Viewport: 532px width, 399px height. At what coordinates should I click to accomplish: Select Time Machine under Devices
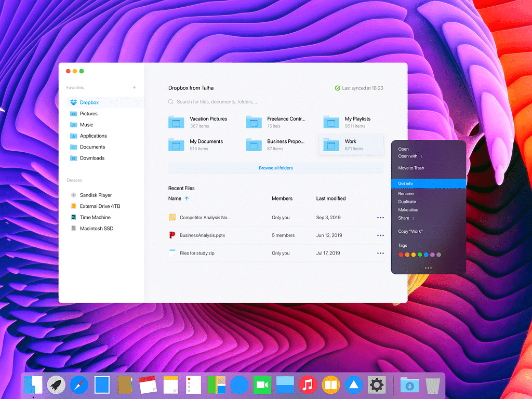(95, 217)
